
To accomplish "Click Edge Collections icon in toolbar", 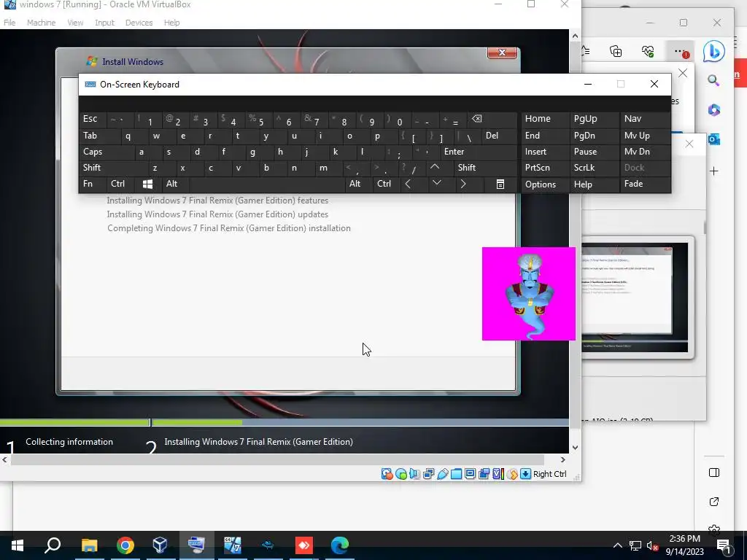I will click(616, 52).
